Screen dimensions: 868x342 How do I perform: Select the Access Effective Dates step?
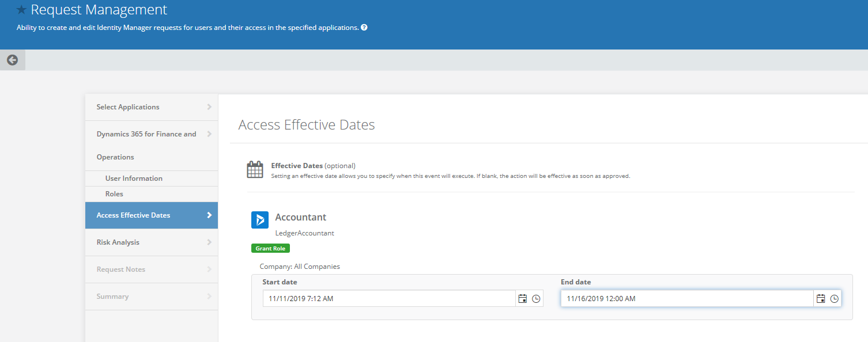point(134,215)
